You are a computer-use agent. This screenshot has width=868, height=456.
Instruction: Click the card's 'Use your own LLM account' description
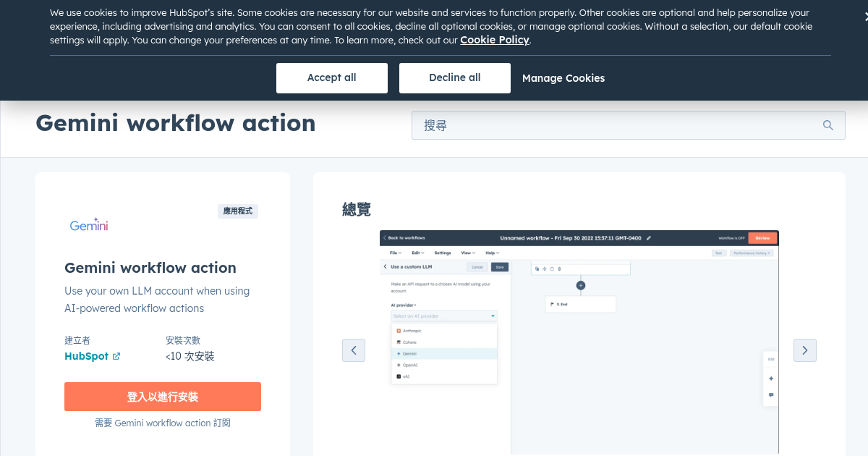tap(157, 300)
